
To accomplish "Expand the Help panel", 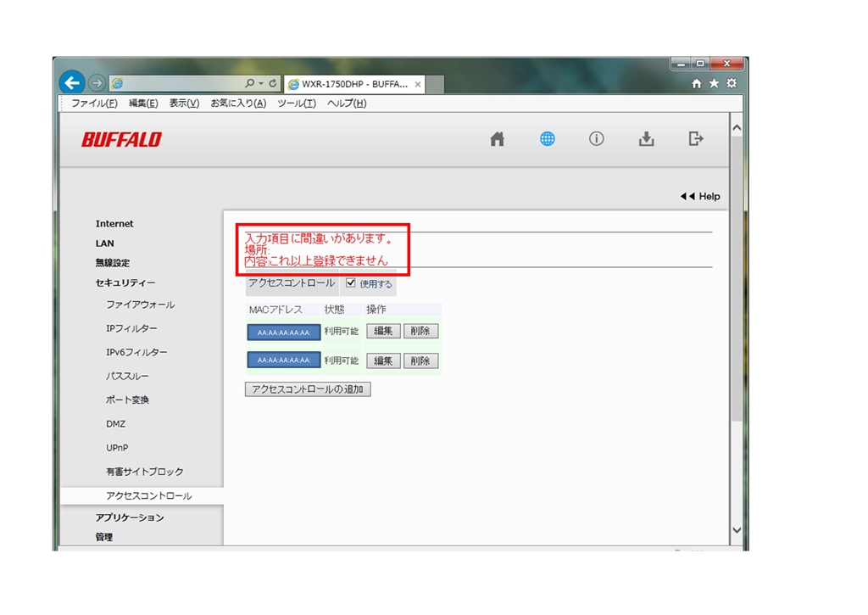I will [x=700, y=196].
